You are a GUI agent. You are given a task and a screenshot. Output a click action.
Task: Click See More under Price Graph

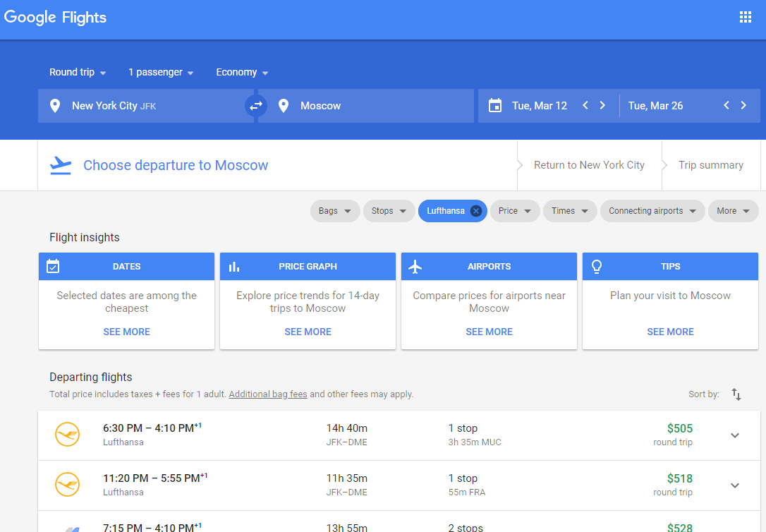[308, 332]
